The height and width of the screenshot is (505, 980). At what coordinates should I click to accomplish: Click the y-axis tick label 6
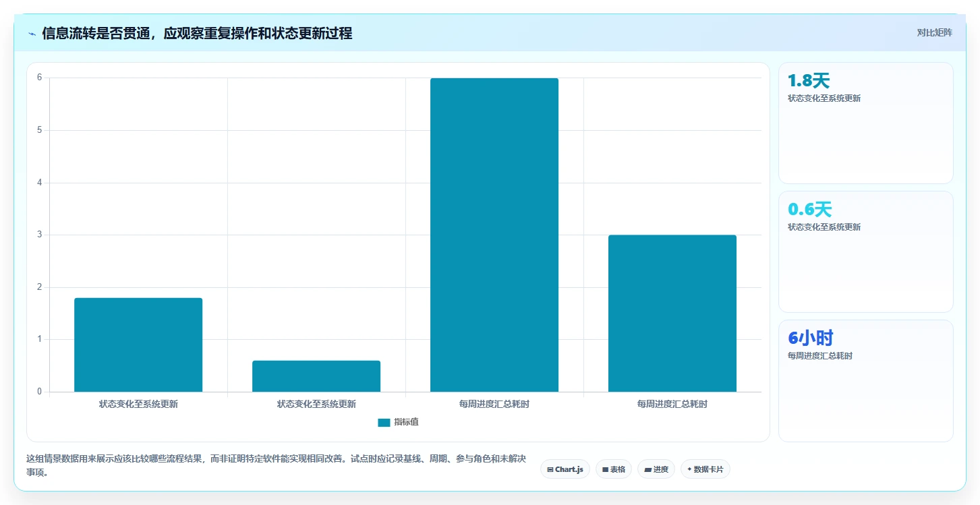tap(40, 78)
